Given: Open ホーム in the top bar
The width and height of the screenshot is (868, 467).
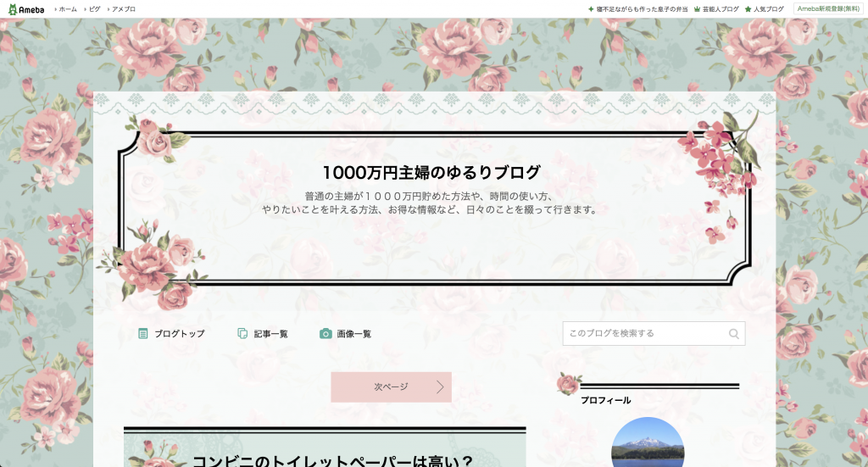Looking at the screenshot, I should (68, 8).
